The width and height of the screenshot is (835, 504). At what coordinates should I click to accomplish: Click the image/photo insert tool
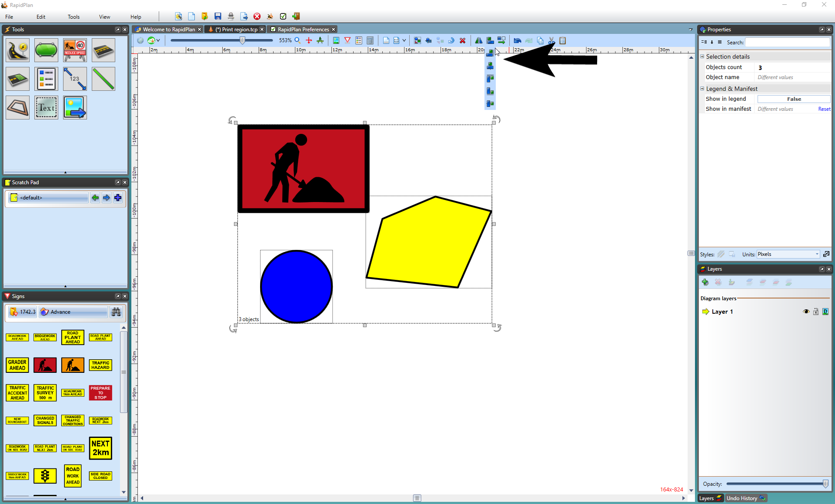pos(74,107)
